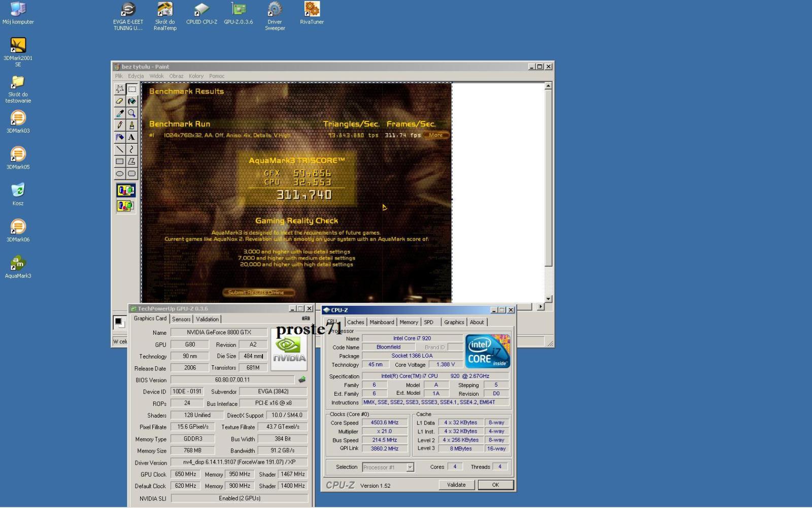Open the About tab in CPU-Z
This screenshot has height=508, width=812.
click(477, 322)
